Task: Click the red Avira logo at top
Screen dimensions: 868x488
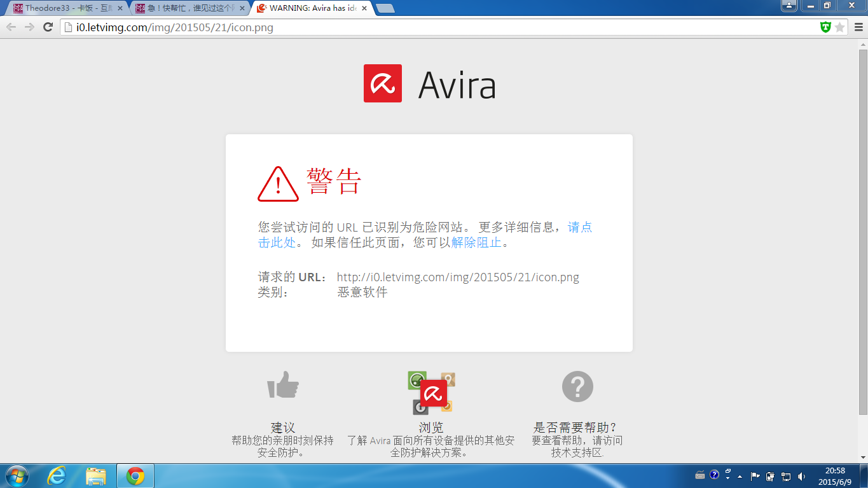Action: (x=382, y=83)
